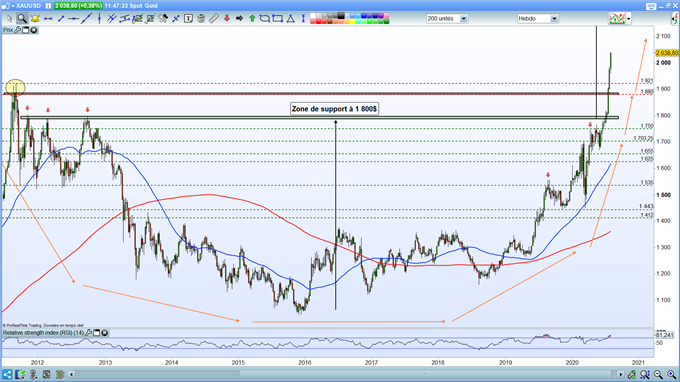Click the Prix panel label
This screenshot has width=680, height=382.
(x=8, y=30)
